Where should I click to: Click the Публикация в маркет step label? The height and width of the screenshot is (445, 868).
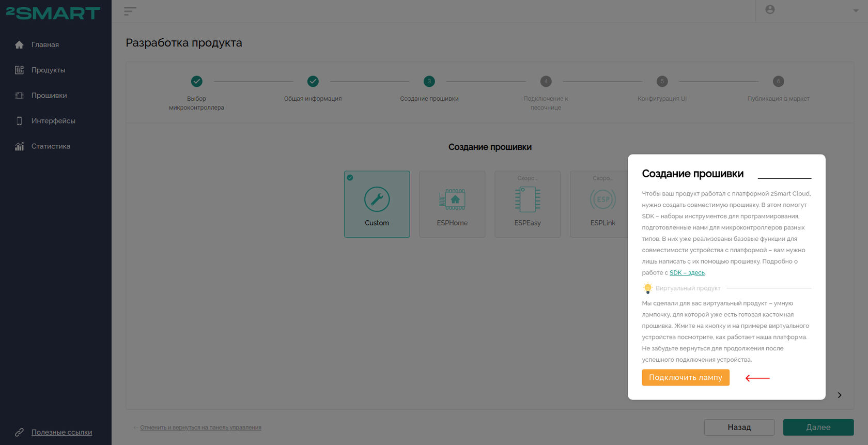point(778,99)
